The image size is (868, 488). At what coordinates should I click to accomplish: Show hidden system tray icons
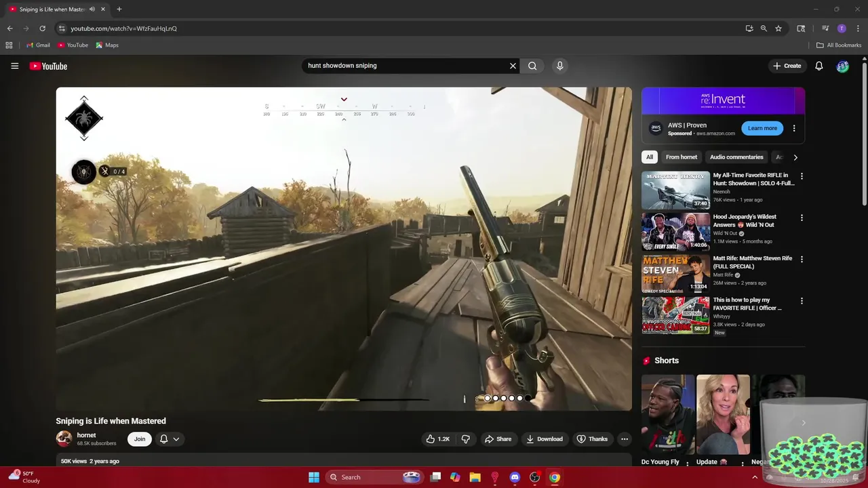[x=755, y=477]
